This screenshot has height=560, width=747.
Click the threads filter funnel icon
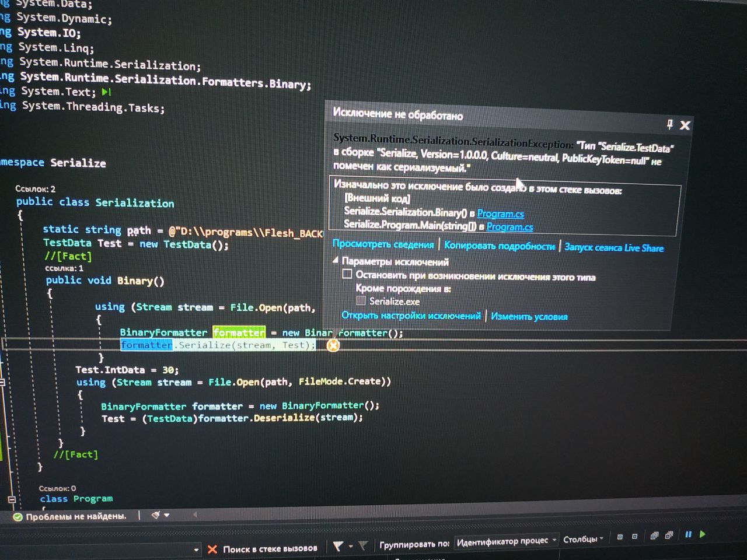coord(338,546)
